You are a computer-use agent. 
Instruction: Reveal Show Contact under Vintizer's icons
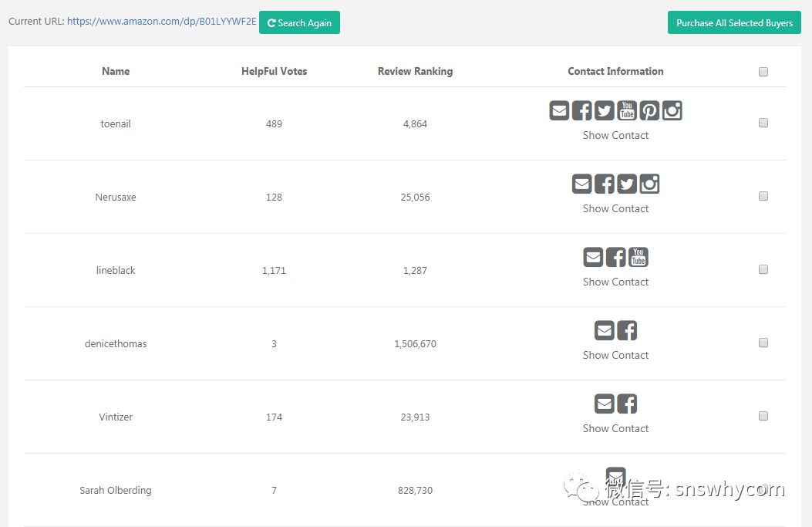(x=615, y=428)
